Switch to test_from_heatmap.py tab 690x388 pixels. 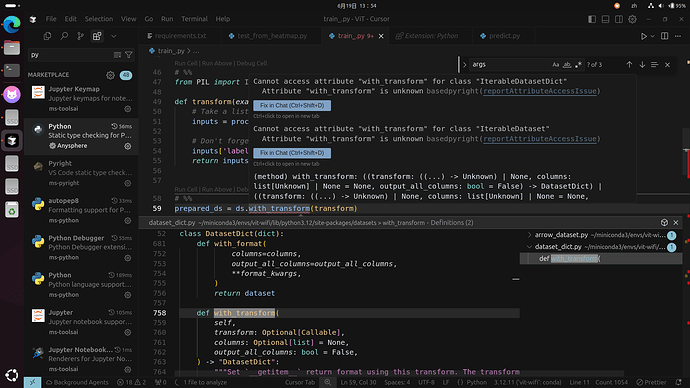click(272, 36)
